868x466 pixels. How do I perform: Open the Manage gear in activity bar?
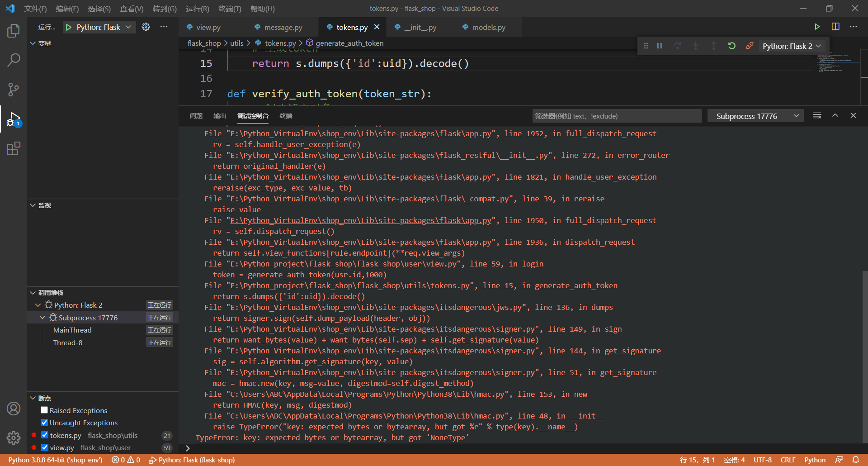[x=14, y=437]
